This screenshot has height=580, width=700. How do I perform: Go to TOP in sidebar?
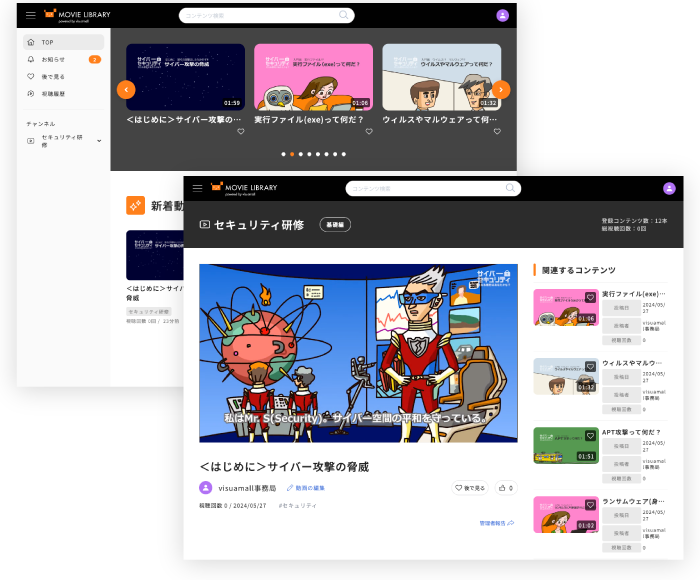click(x=63, y=42)
